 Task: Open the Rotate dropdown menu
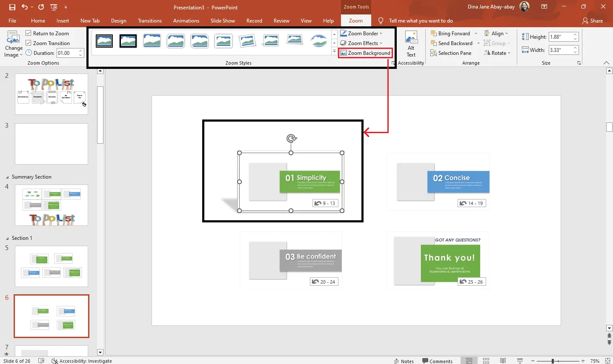[x=497, y=53]
